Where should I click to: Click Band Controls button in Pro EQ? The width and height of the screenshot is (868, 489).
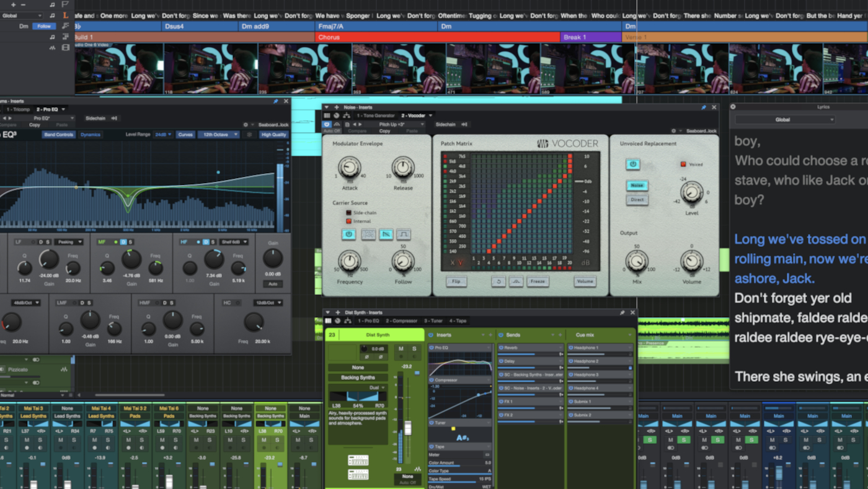(59, 135)
